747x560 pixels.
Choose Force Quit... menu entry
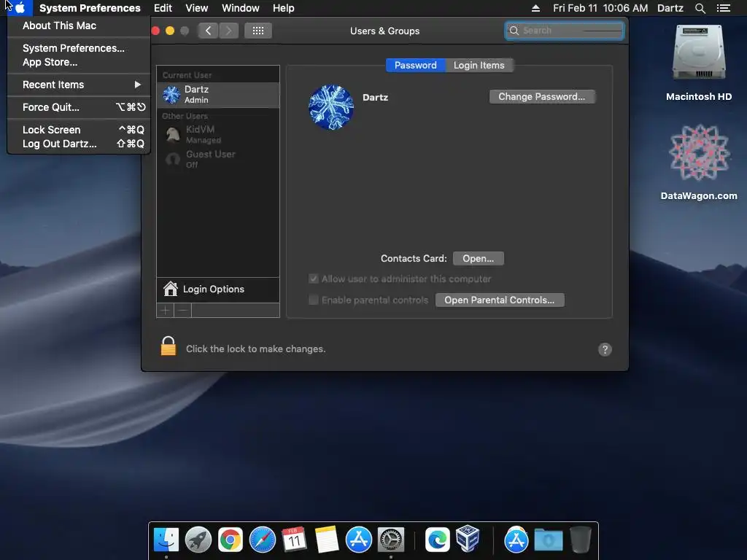tap(79, 107)
